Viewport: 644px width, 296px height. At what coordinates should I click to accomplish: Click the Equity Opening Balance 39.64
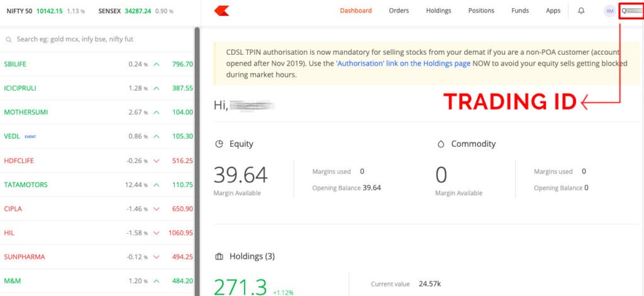coord(372,188)
